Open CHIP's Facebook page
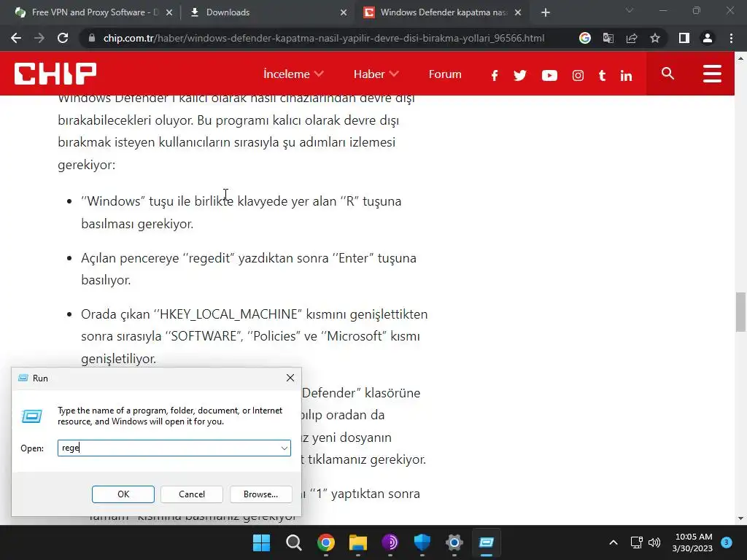Image resolution: width=747 pixels, height=560 pixels. (495, 75)
